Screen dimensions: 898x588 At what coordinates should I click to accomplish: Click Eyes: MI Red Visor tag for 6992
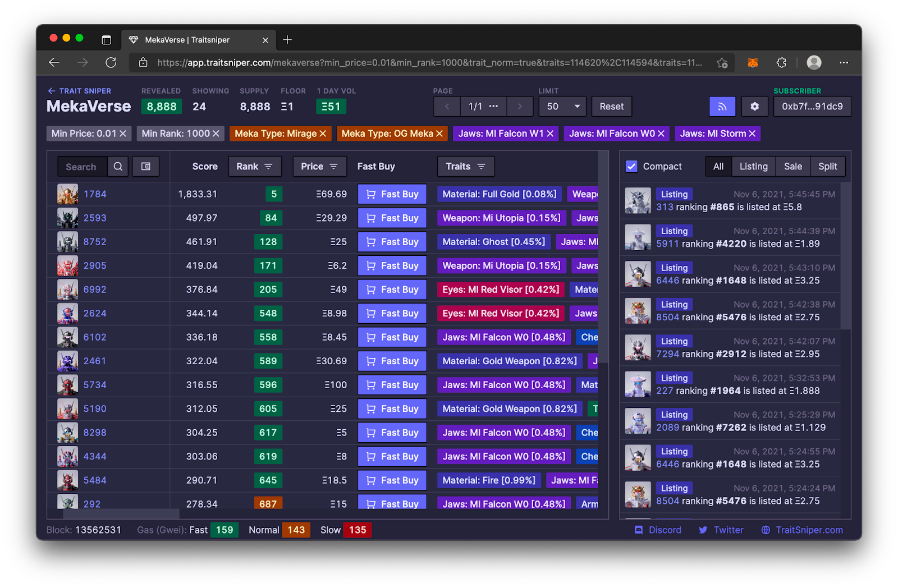pyautogui.click(x=501, y=290)
